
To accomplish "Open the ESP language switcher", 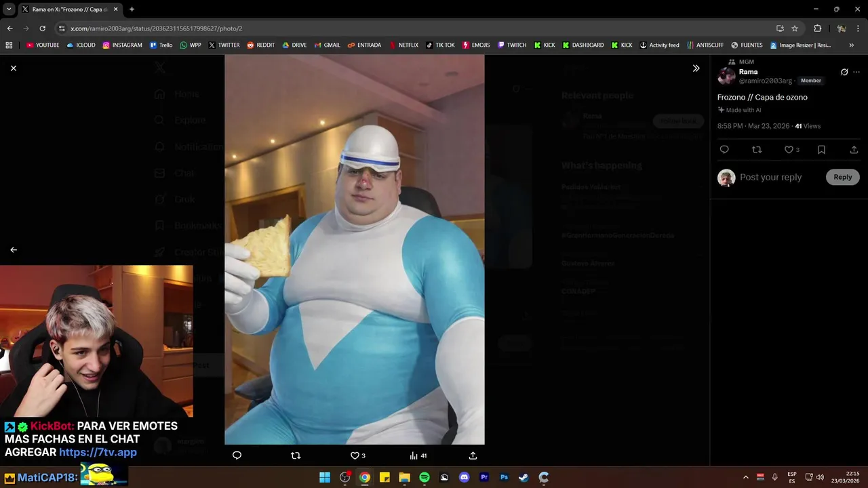I will (x=792, y=477).
